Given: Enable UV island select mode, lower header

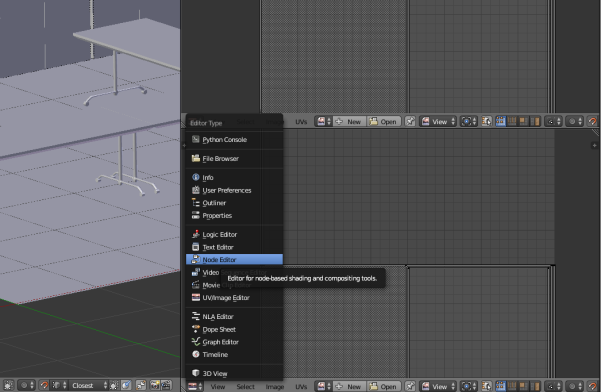Looking at the screenshot, I should pos(535,386).
